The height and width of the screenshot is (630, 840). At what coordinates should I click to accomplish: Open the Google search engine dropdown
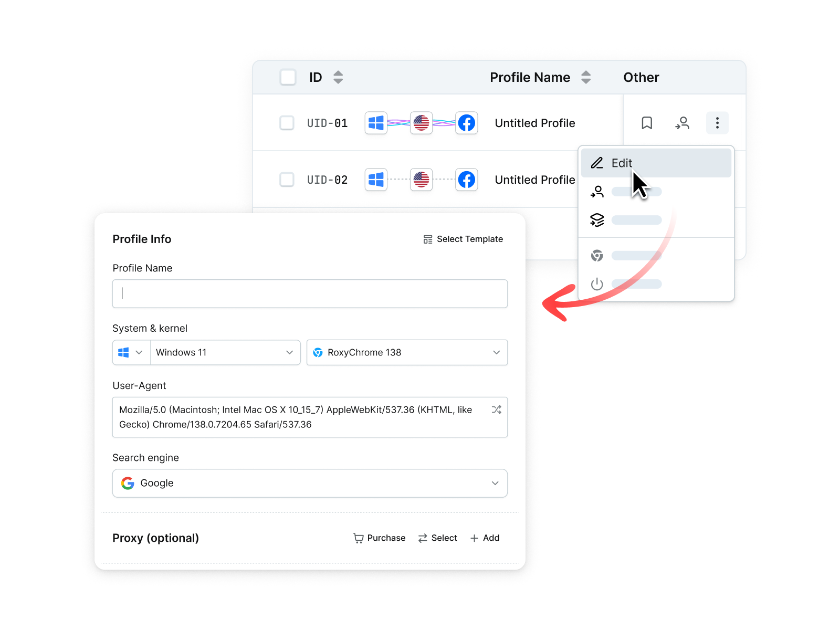point(310,483)
